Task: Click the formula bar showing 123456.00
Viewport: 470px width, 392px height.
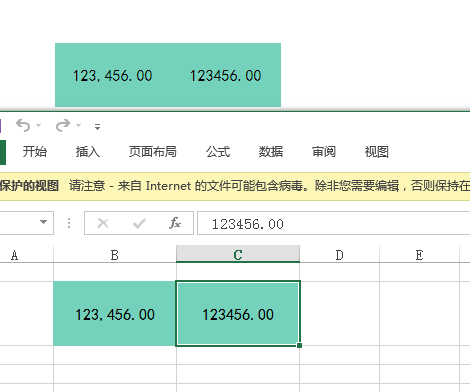Action: coord(334,223)
